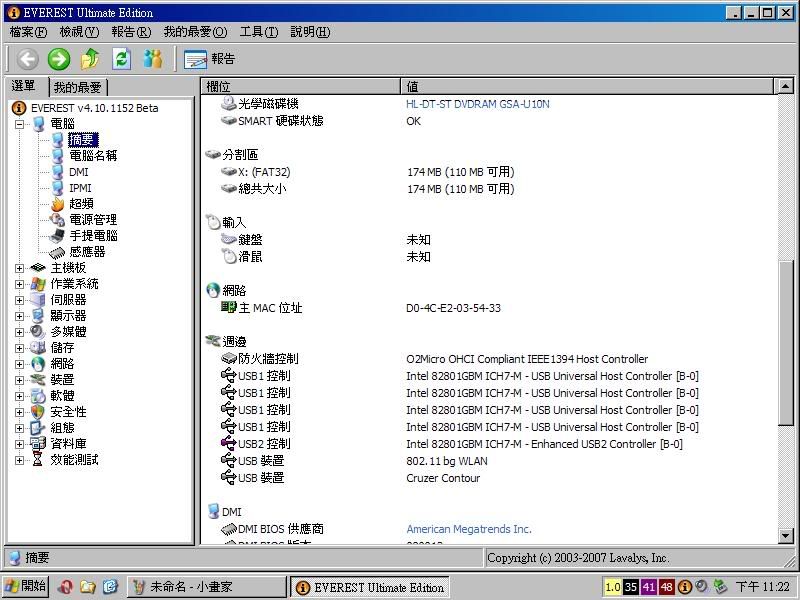Expand the 主機板 tree node
The width and height of the screenshot is (800, 600).
[x=19, y=268]
